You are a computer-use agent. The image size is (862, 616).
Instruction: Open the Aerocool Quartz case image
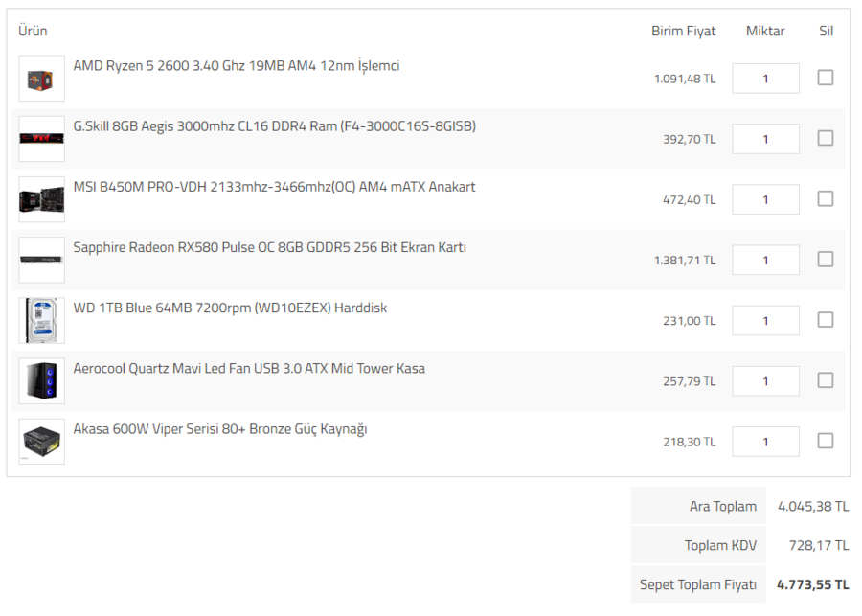(x=41, y=380)
